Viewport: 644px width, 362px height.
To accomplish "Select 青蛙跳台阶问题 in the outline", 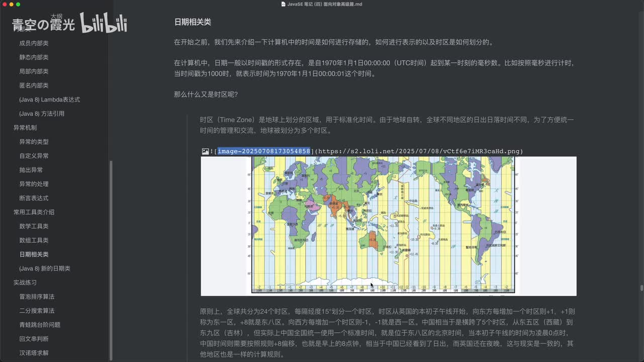I will pos(40,325).
